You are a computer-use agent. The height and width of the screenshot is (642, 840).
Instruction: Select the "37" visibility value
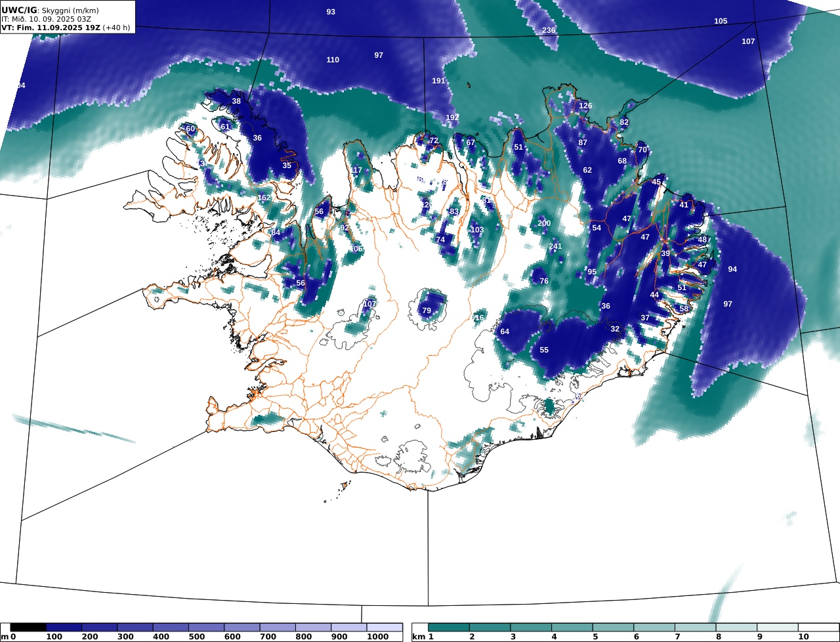pos(645,318)
